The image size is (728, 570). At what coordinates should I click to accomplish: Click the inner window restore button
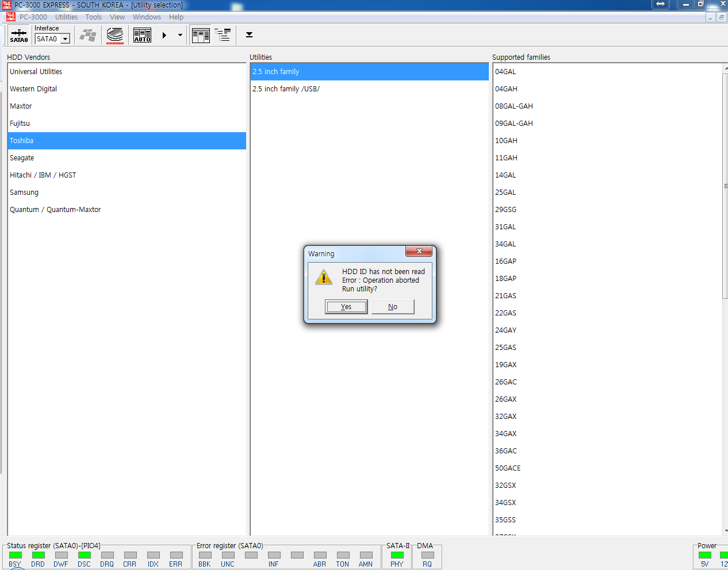(721, 17)
